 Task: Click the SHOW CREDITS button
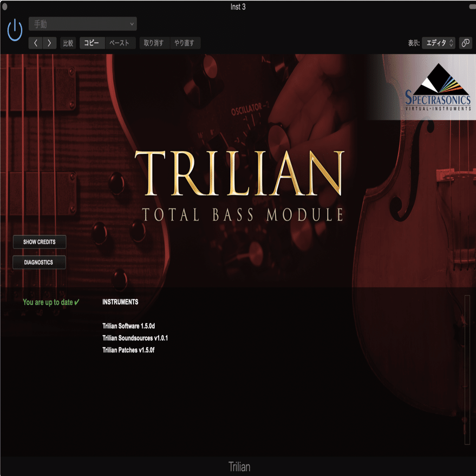40,242
